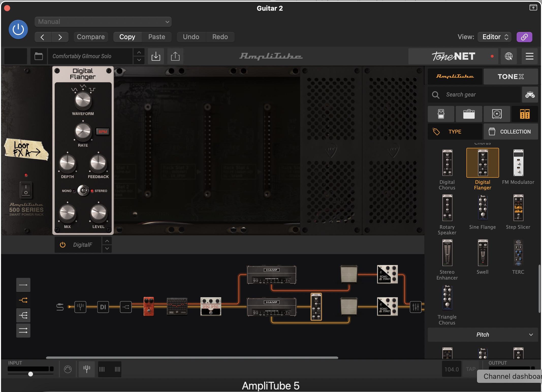Open the Manual preset dropdown
Viewport: 542px width, 392px height.
(103, 22)
